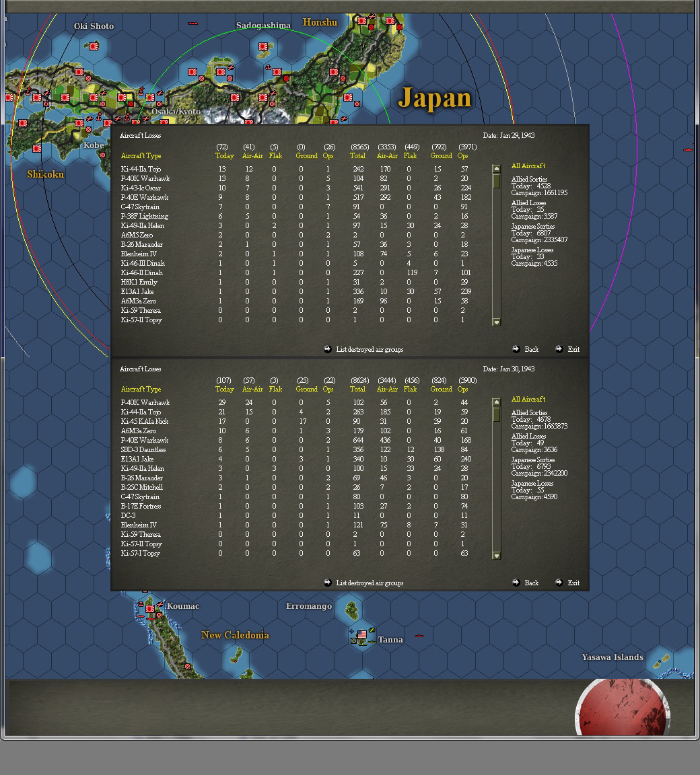Select red ship icon north of Oki Shoto
The image size is (700, 775).
pos(193,24)
